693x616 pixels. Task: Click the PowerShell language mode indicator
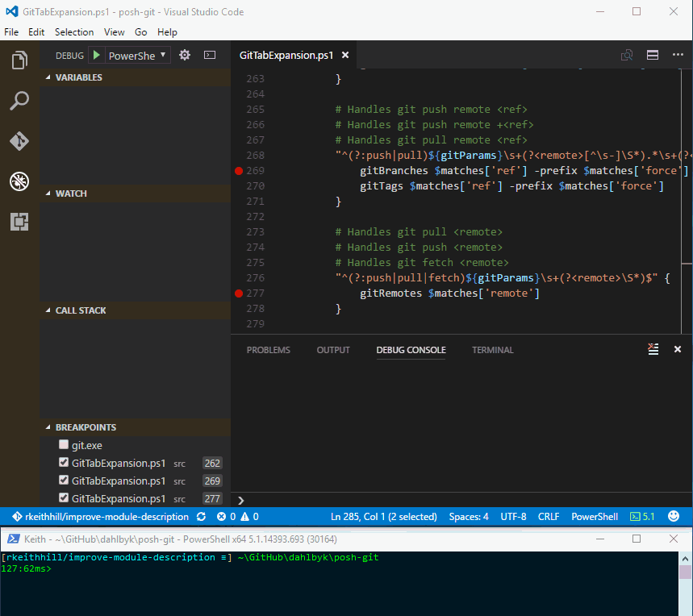pyautogui.click(x=595, y=516)
